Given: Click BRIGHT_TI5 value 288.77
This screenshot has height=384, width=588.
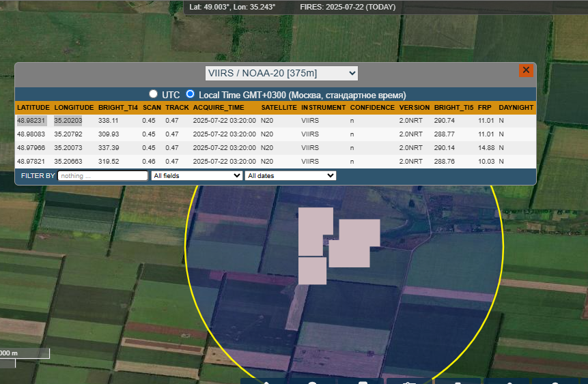Looking at the screenshot, I should point(445,134).
